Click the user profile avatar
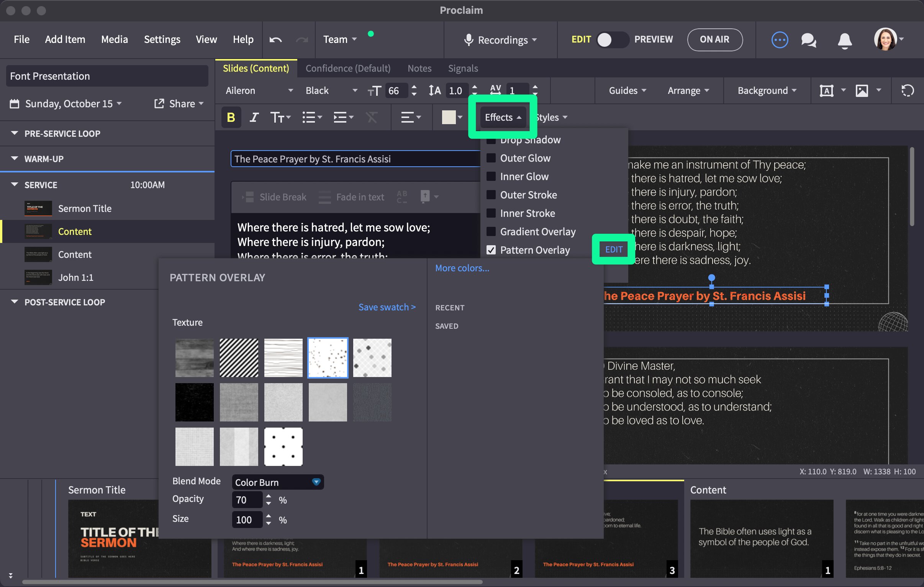The image size is (924, 587). click(x=885, y=39)
